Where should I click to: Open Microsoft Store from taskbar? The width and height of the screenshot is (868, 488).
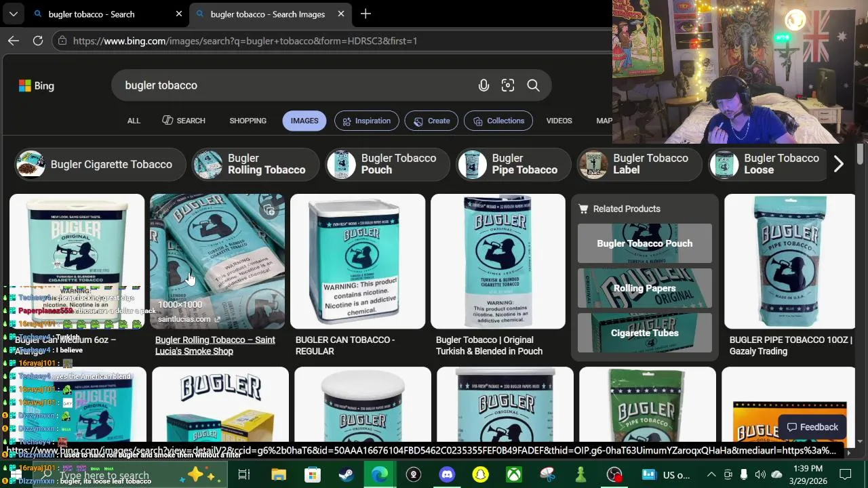coord(312,474)
